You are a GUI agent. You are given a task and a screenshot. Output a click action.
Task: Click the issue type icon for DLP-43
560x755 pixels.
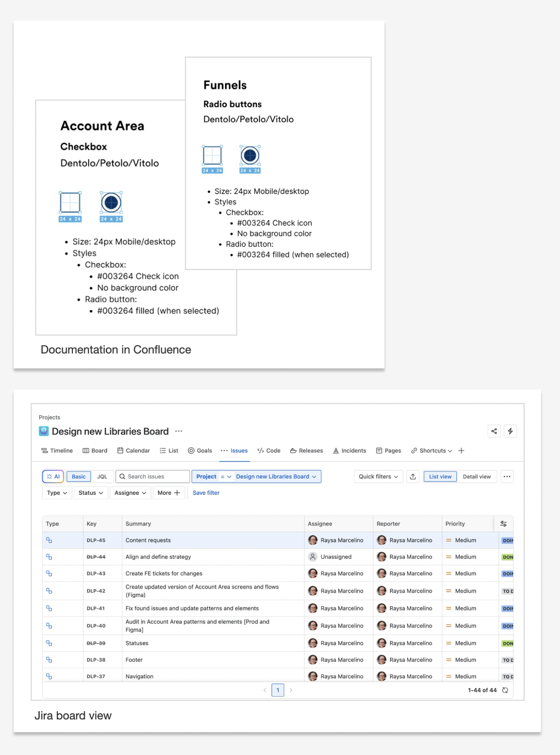coord(49,573)
